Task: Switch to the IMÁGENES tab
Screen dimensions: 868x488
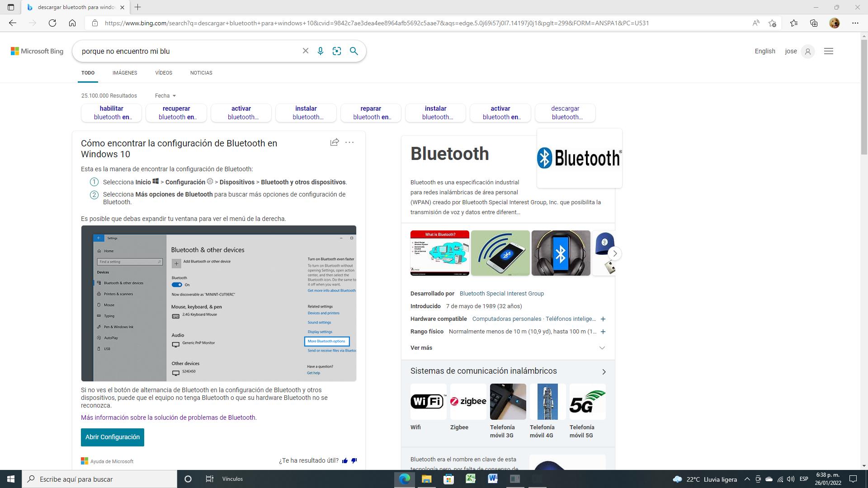Action: tap(125, 73)
